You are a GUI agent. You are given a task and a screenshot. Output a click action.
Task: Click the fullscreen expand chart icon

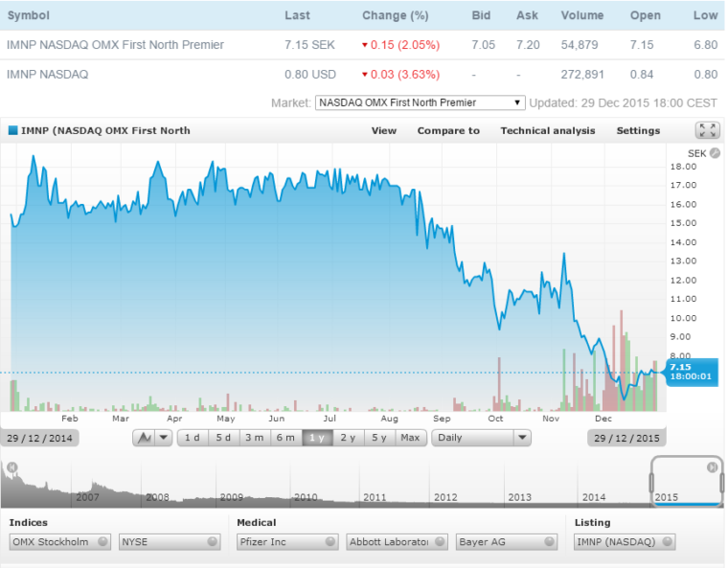[707, 130]
